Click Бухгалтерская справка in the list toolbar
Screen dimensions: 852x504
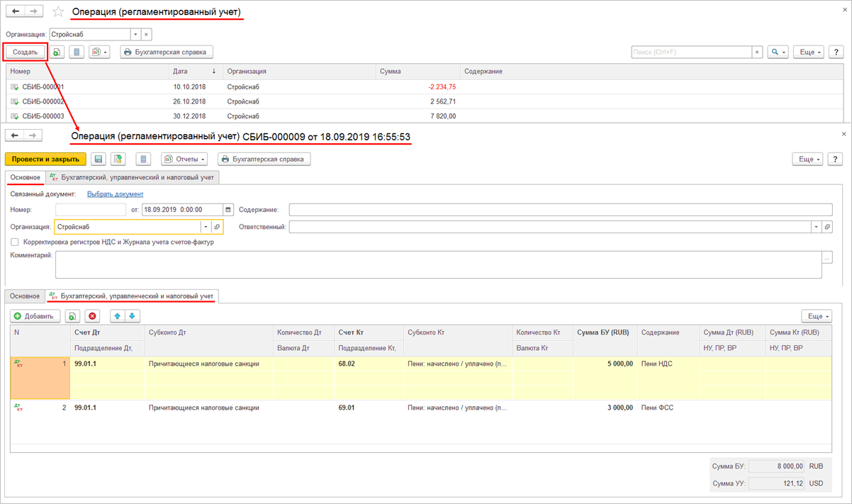coord(166,52)
